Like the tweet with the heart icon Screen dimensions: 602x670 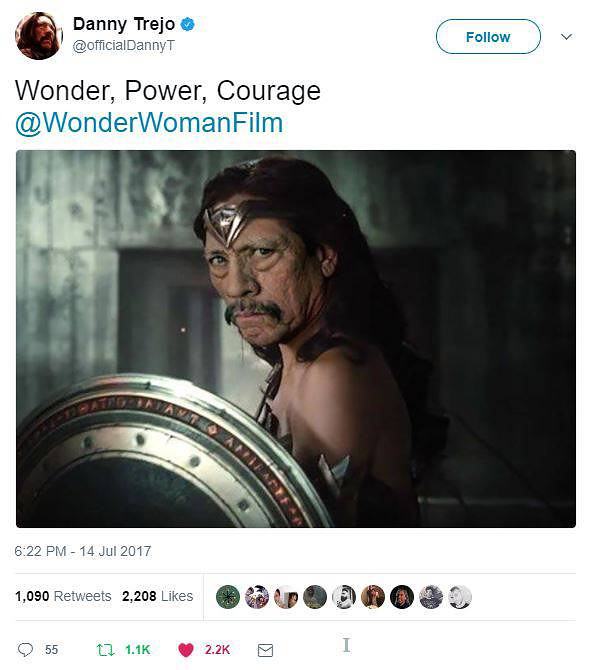tap(185, 650)
